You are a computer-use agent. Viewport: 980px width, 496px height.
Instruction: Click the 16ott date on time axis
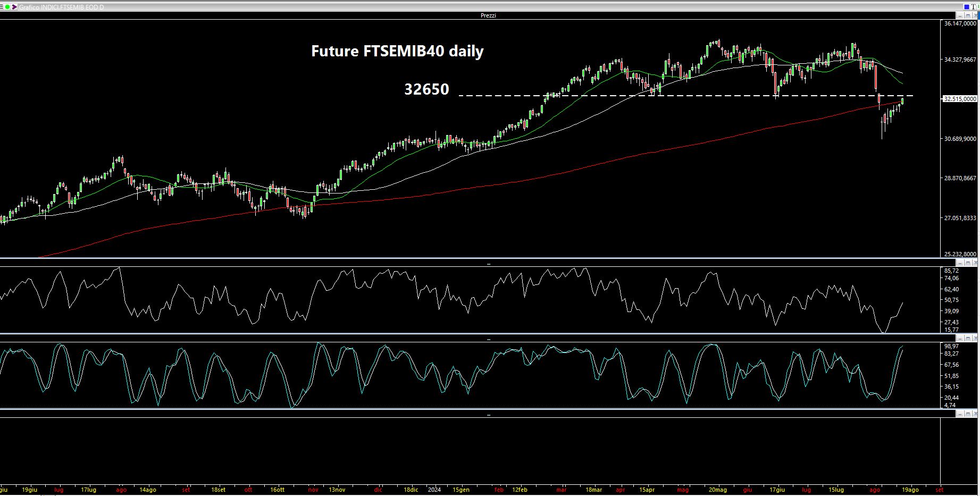[x=277, y=490]
